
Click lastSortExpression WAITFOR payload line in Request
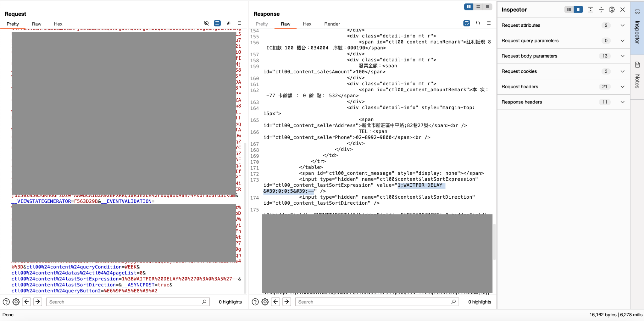click(x=126, y=279)
